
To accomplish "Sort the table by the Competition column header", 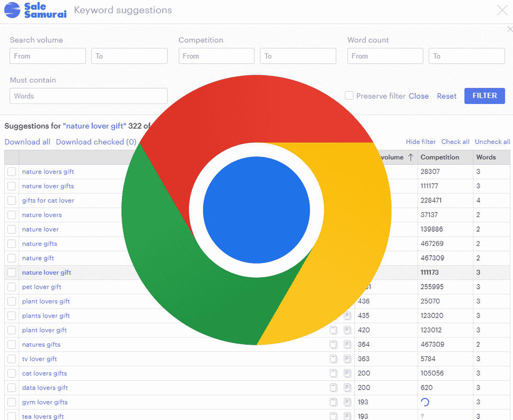I will 439,157.
